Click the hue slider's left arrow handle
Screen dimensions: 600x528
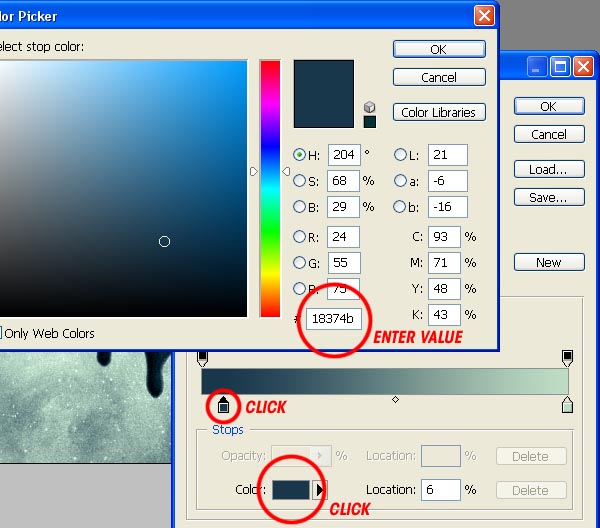(x=254, y=171)
